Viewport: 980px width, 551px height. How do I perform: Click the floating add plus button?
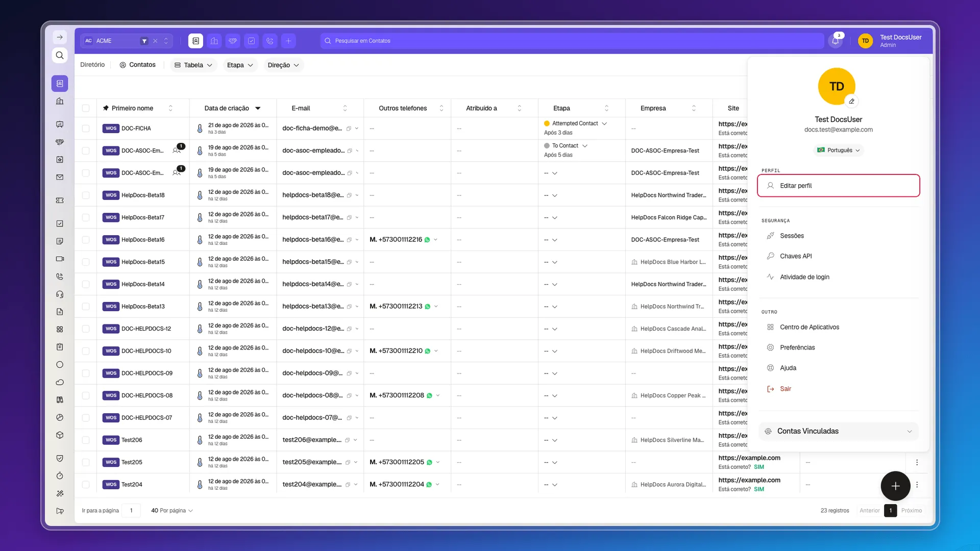click(895, 486)
